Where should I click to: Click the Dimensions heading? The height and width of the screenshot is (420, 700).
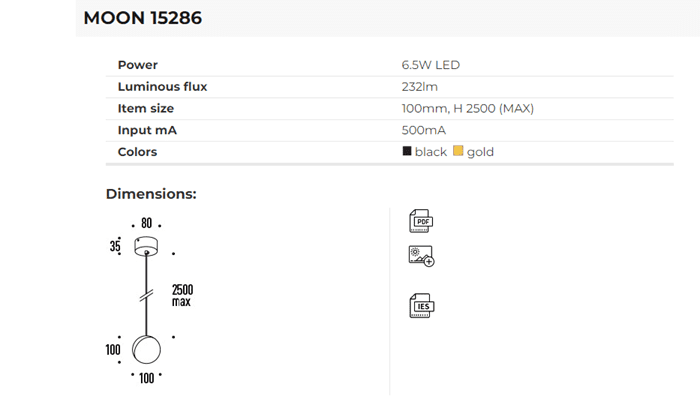[x=151, y=194]
